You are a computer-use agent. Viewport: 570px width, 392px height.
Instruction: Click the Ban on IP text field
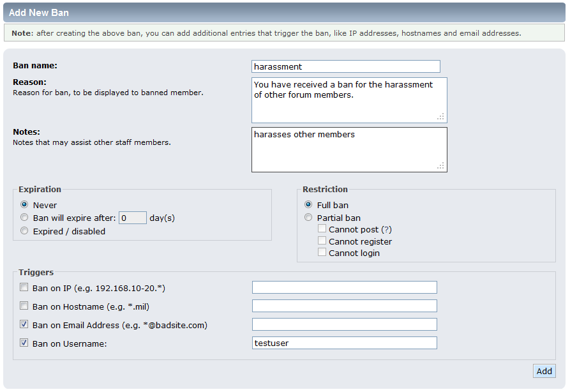(344, 287)
